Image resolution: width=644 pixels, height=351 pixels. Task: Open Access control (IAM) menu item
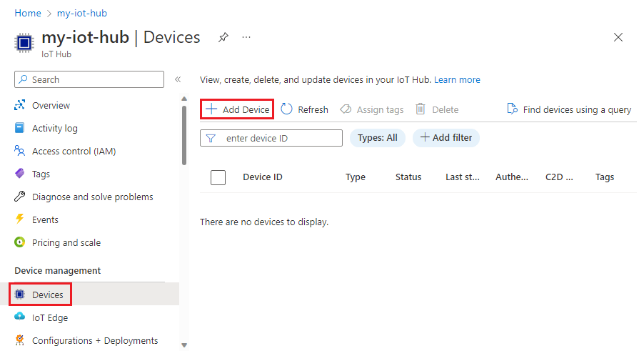click(x=74, y=151)
